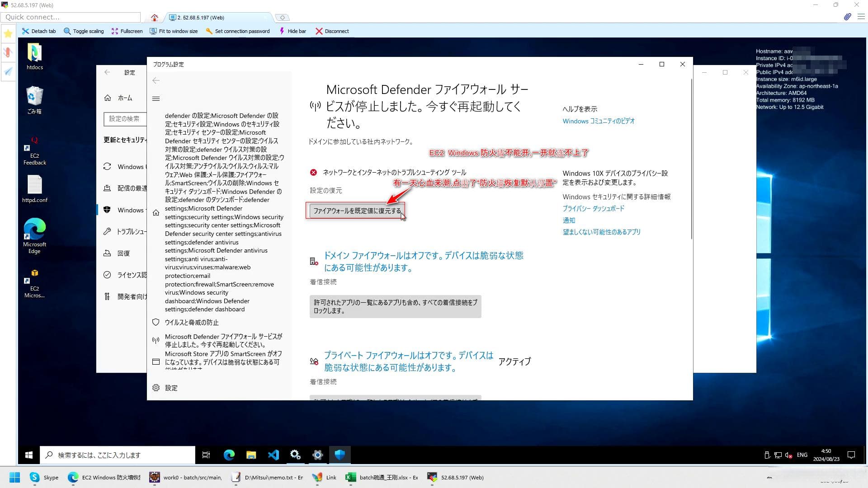Click the incoming connections block option box
868x488 pixels.
[395, 306]
